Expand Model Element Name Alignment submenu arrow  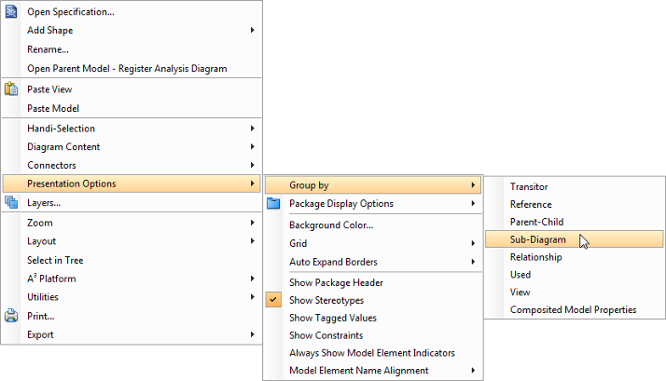[473, 370]
